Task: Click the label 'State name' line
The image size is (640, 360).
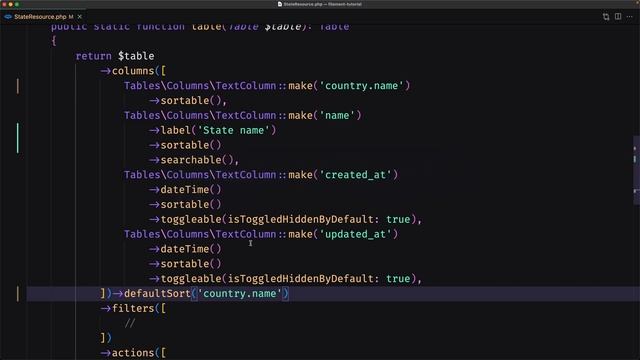Action: tap(212, 130)
